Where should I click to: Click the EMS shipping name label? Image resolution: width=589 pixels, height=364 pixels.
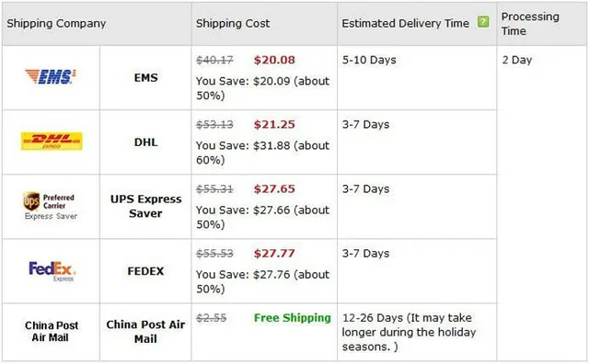coord(145,78)
